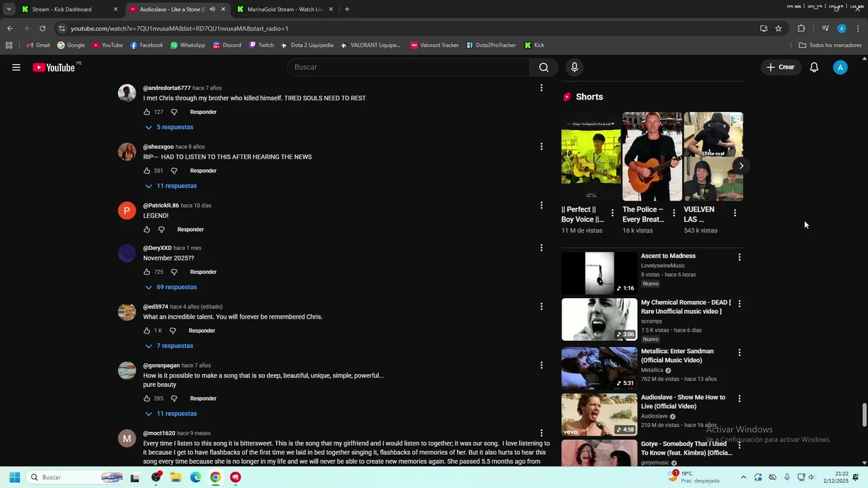Play Metallica: Enter Sandman thumbnail
This screenshot has width=868, height=488.
coord(599,368)
